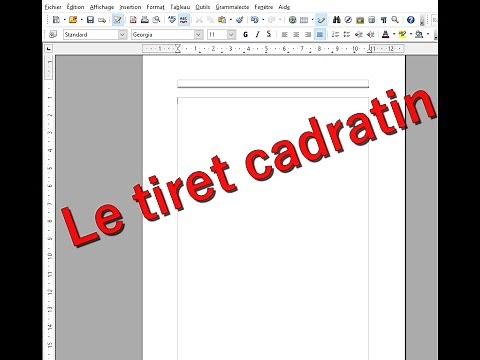The height and width of the screenshot is (360, 480).
Task: Open a file with the folder icon
Action: (x=73, y=20)
